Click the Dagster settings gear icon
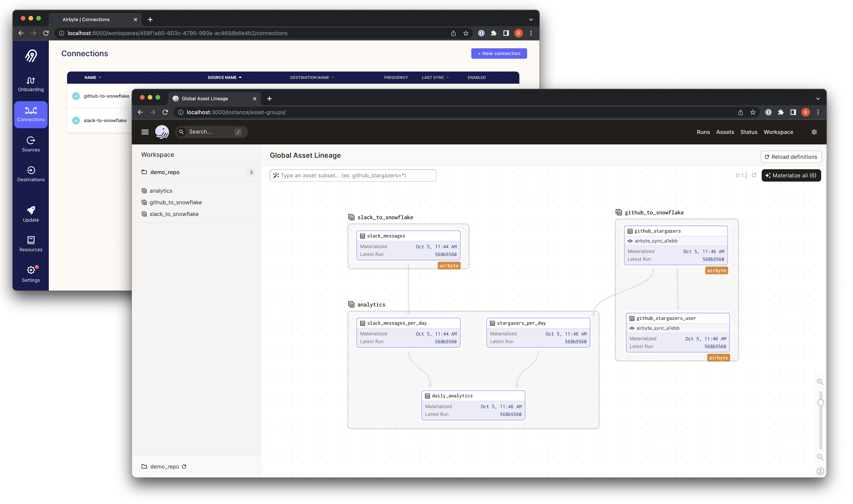The width and height of the screenshot is (853, 504). click(x=814, y=132)
